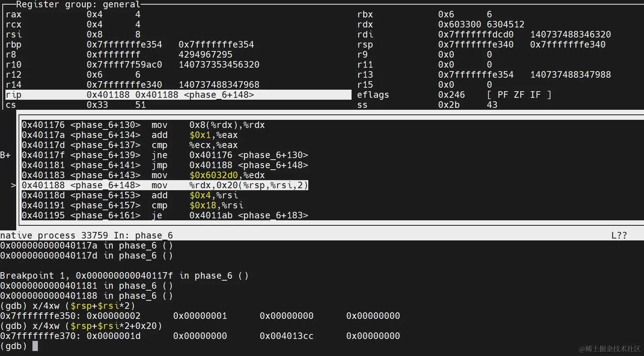Click the jne instruction at 0x40117f
Screen dimensions: 644x356
click(x=165, y=155)
